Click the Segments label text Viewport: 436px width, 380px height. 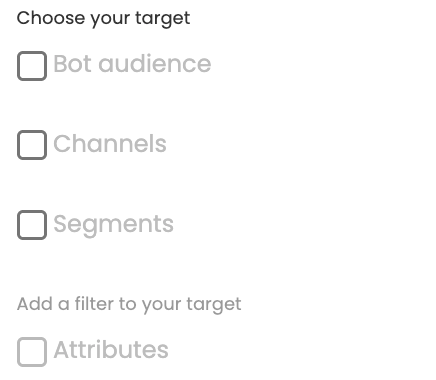[114, 224]
